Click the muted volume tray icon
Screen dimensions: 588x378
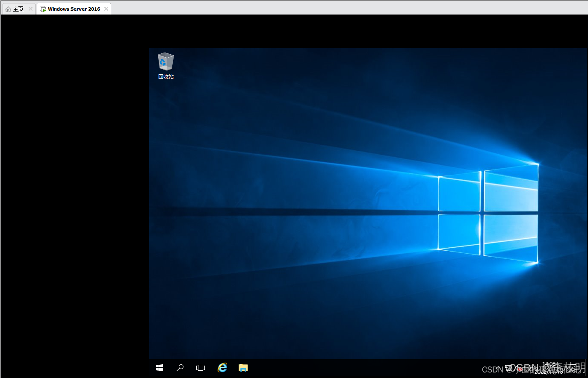click(x=520, y=368)
